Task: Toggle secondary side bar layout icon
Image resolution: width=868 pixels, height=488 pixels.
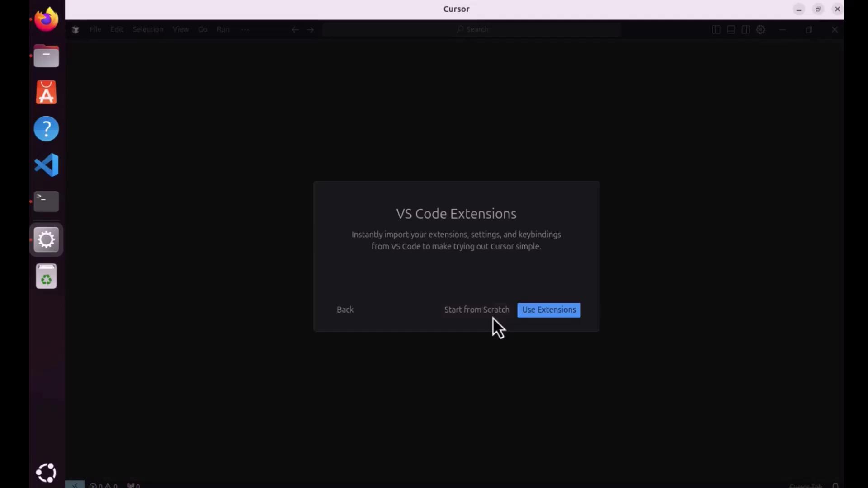Action: point(746,30)
